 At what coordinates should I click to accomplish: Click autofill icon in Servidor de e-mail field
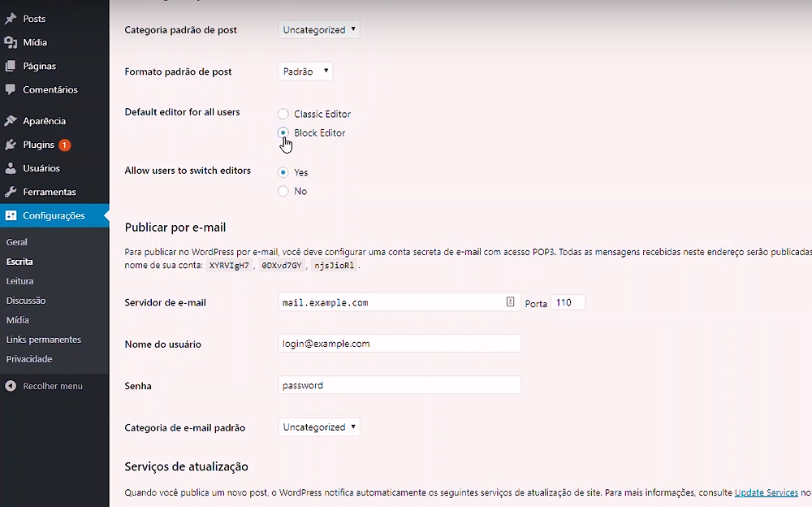(510, 301)
